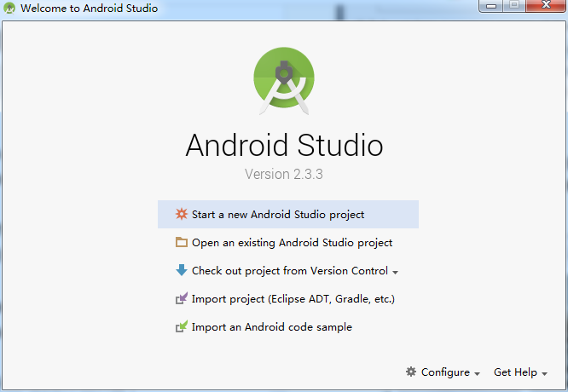Close the Welcome to Android Studio window
This screenshot has width=568, height=392.
pyautogui.click(x=546, y=6)
